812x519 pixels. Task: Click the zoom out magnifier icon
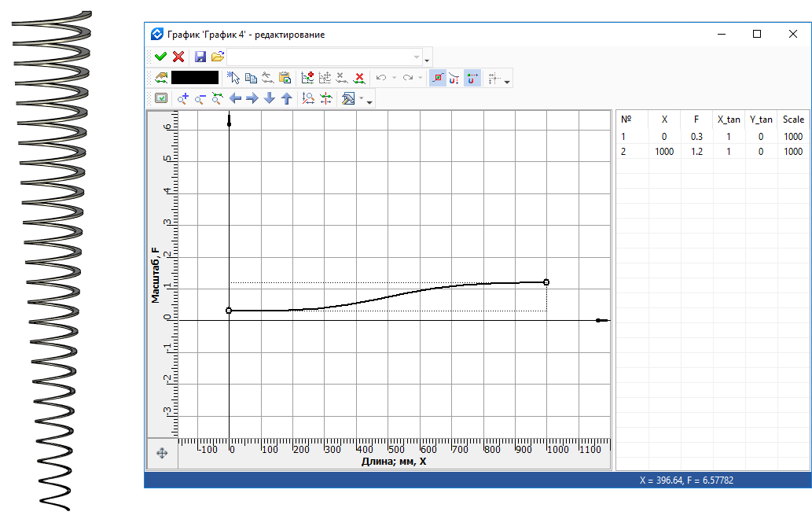coord(200,99)
